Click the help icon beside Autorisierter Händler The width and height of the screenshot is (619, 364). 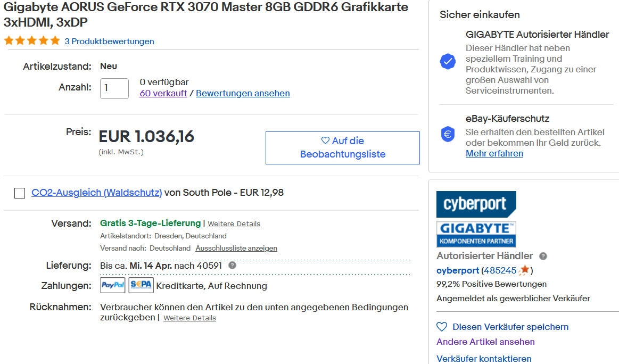543,256
